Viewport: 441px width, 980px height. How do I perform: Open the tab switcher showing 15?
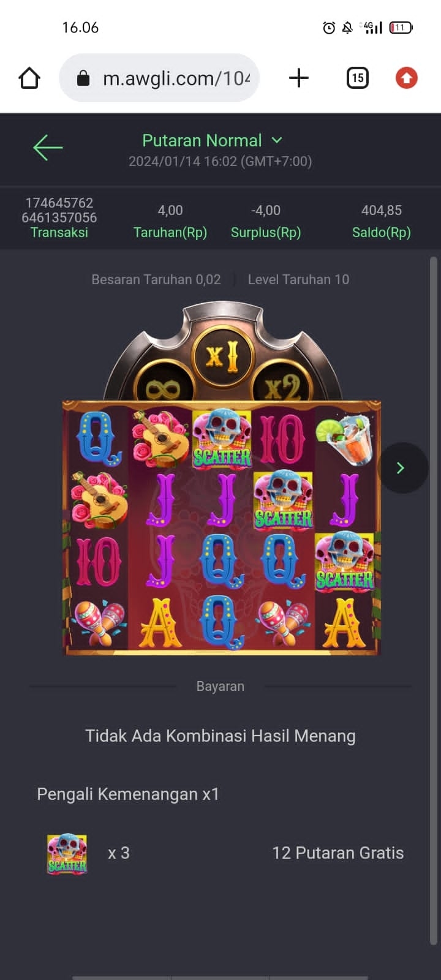[358, 78]
